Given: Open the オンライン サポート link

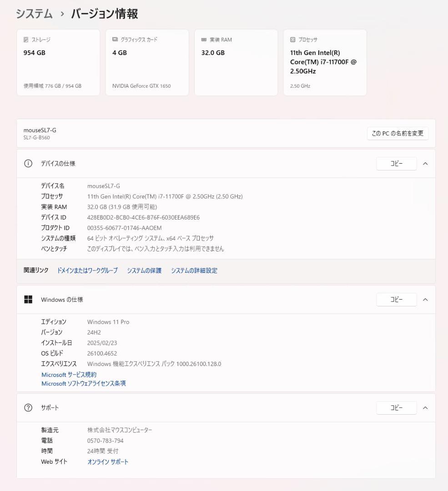Looking at the screenshot, I should (x=108, y=461).
